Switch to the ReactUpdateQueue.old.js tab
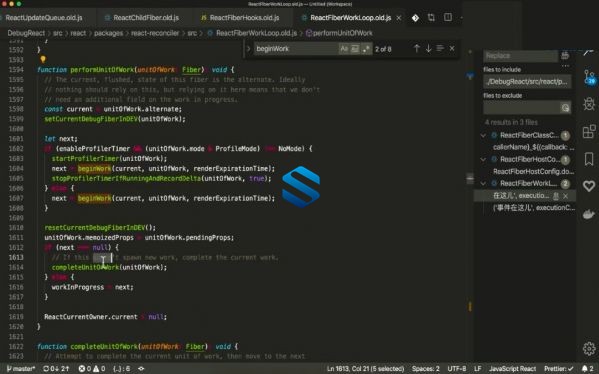The height and width of the screenshot is (374, 599). [44, 18]
